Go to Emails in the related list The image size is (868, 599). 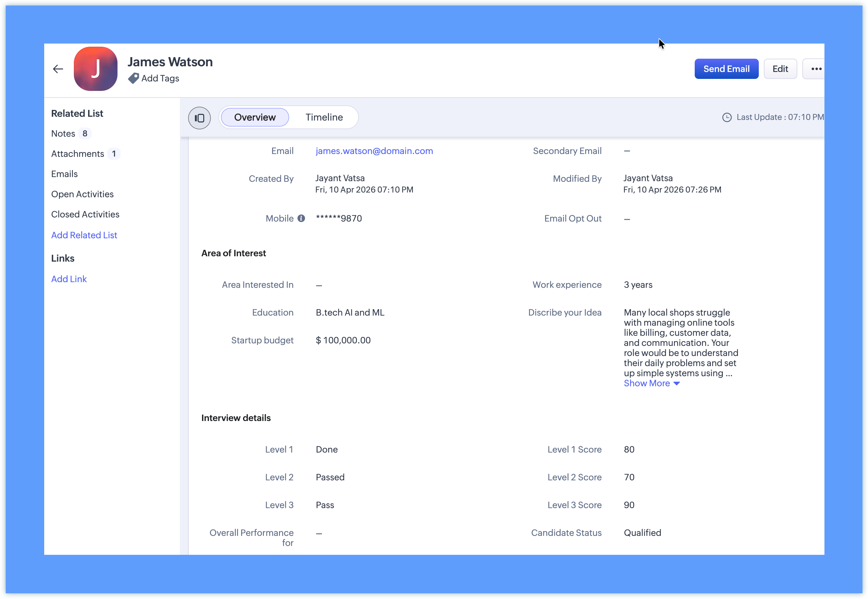click(x=64, y=174)
